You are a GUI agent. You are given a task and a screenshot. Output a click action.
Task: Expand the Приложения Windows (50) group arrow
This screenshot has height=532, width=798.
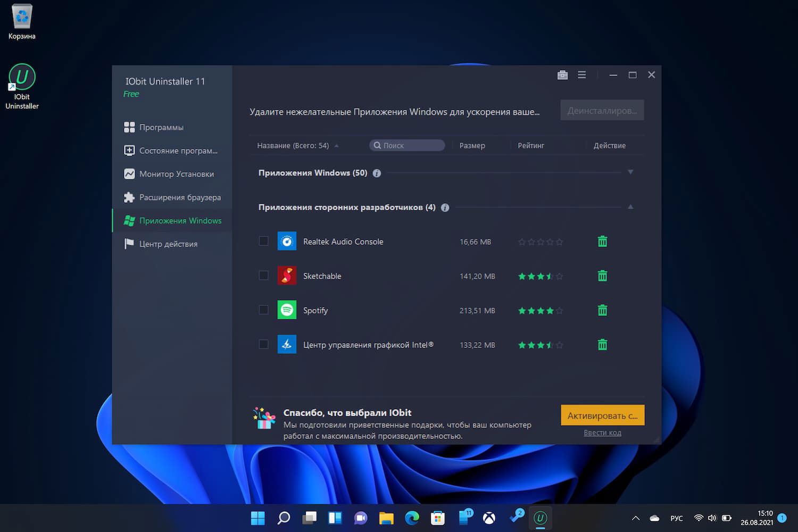tap(630, 172)
